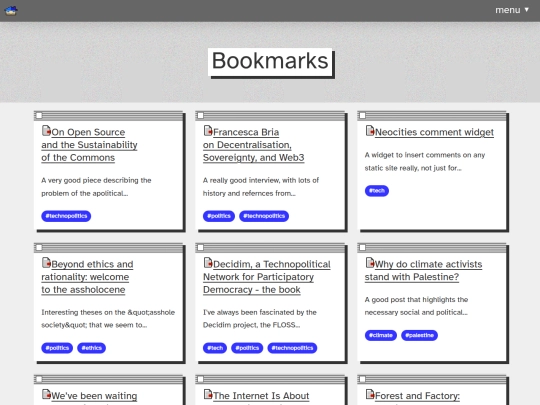Select the #palestine tag
Image resolution: width=540 pixels, height=405 pixels.
click(419, 335)
